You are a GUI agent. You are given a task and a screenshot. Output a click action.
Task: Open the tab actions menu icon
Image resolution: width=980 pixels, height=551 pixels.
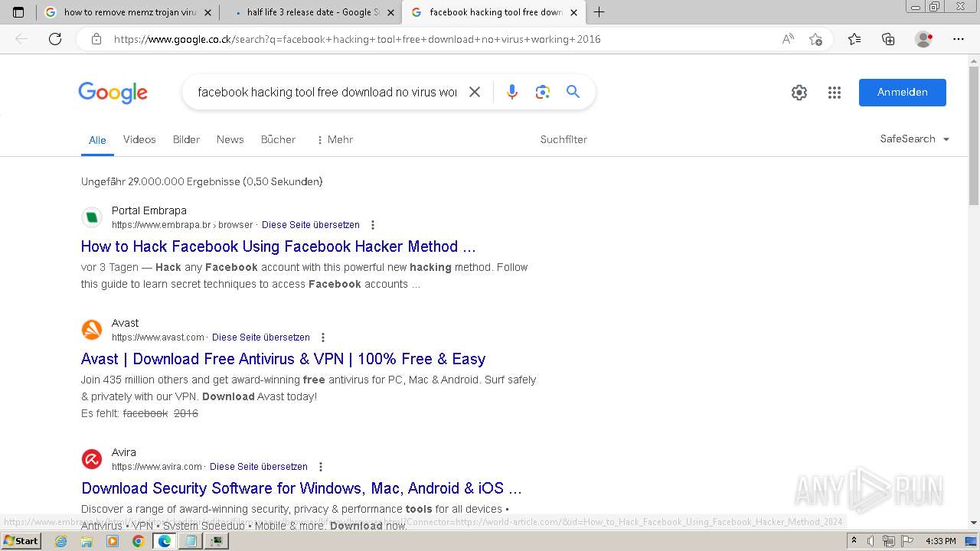coord(18,12)
